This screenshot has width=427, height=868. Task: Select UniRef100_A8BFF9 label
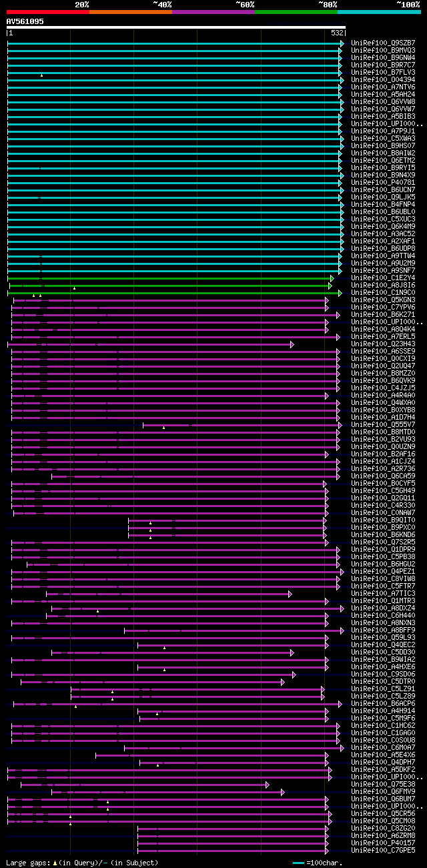coord(382,630)
